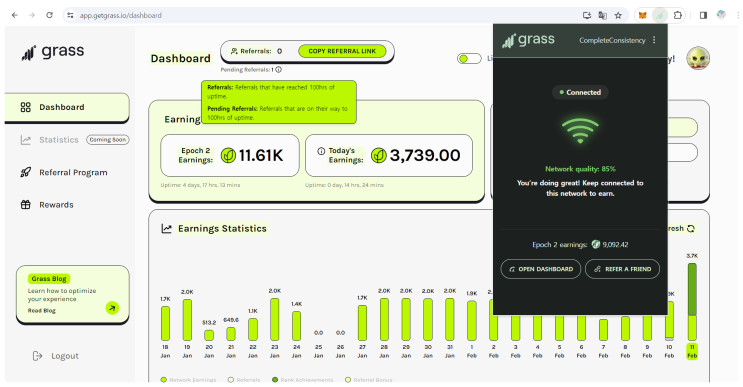Click Today's Earnings info icon

[x=321, y=151]
